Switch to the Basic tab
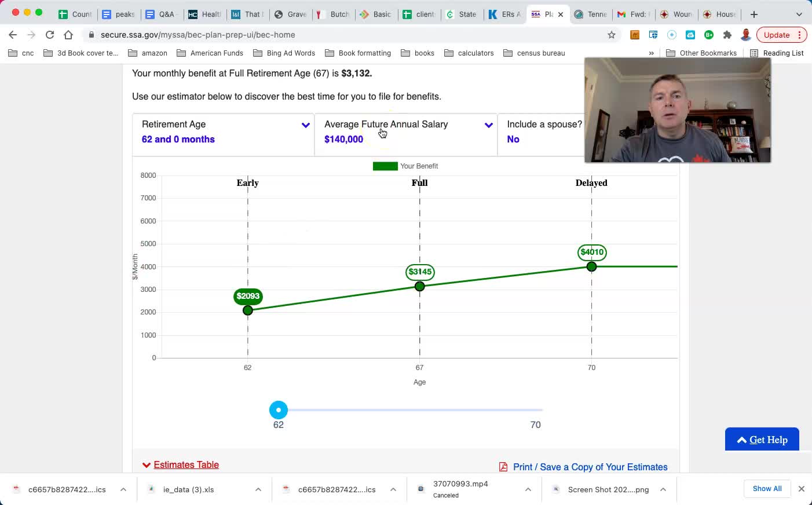 click(376, 14)
